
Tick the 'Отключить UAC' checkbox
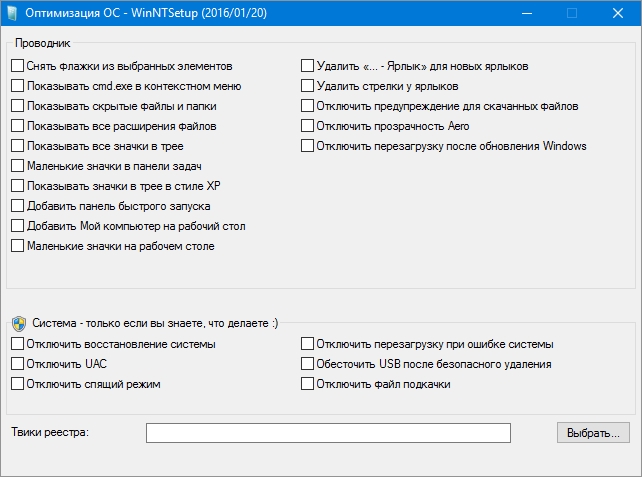tap(18, 364)
